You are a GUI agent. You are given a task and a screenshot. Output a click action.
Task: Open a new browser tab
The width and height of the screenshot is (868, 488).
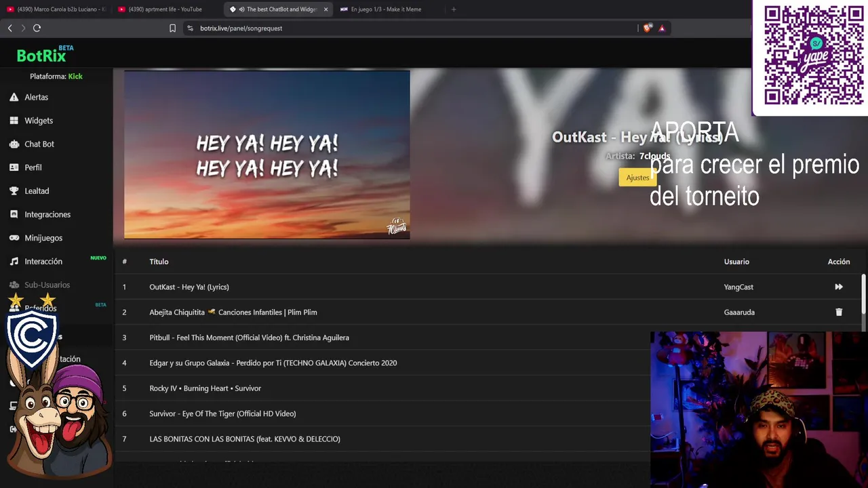[454, 9]
